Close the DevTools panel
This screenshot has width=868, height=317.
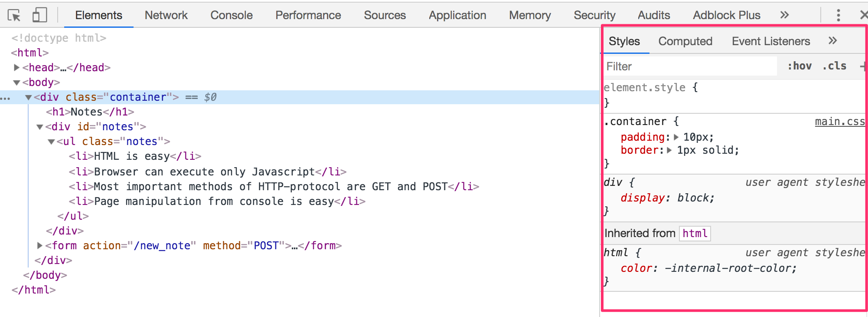(863, 15)
